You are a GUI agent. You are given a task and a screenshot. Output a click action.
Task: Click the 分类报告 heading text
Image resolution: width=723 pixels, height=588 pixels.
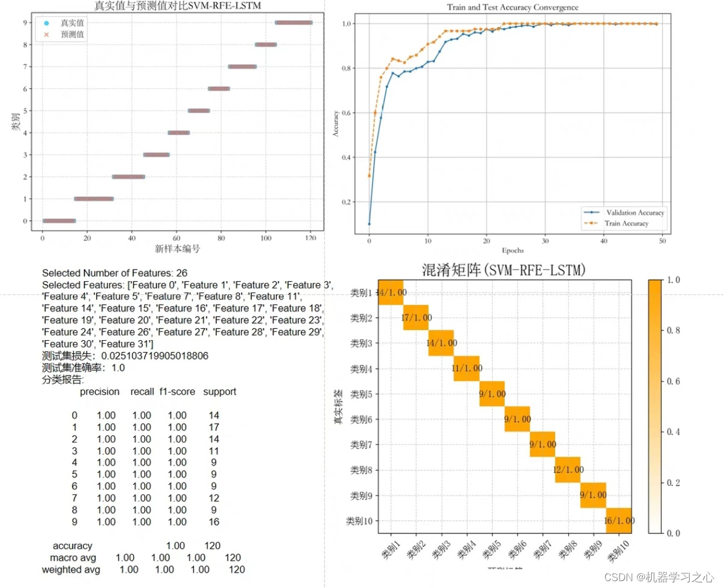(63, 380)
